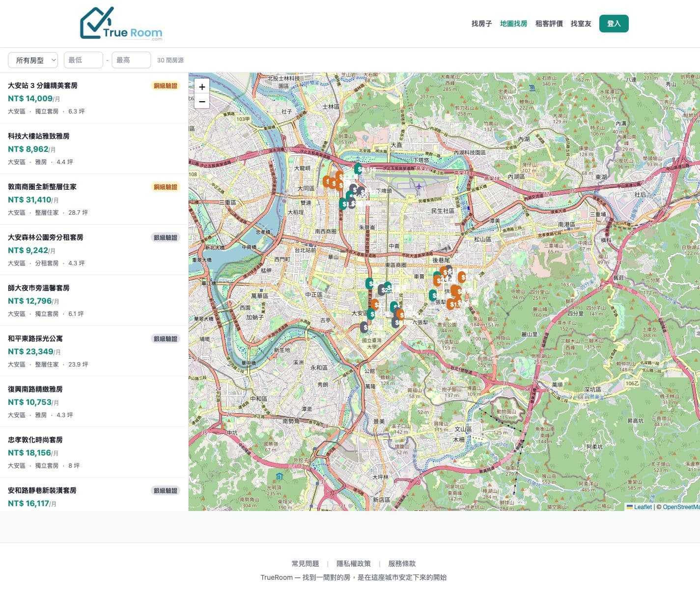Image resolution: width=700 pixels, height=598 pixels.
Task: Select the orange $1.8 marker near 象山
Action: pos(451,304)
